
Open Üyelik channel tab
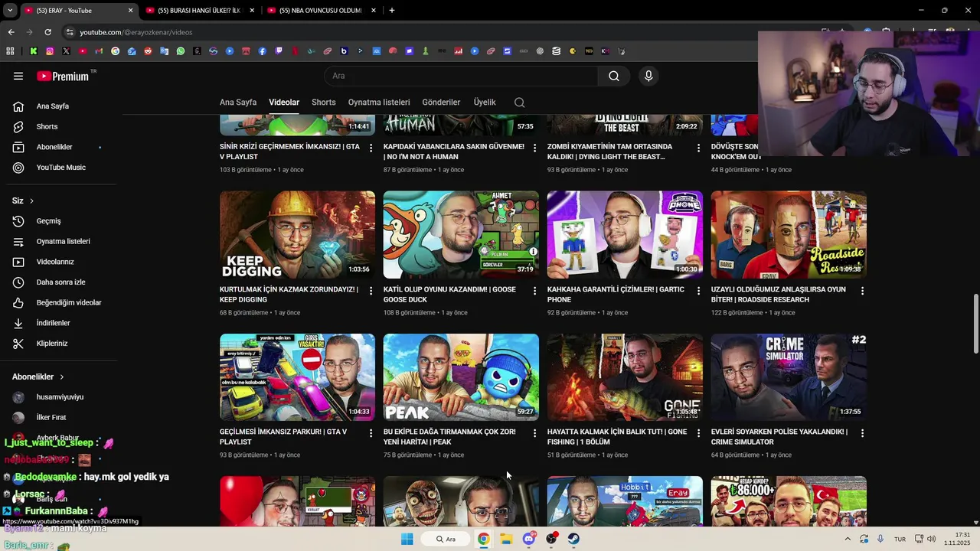tap(485, 103)
